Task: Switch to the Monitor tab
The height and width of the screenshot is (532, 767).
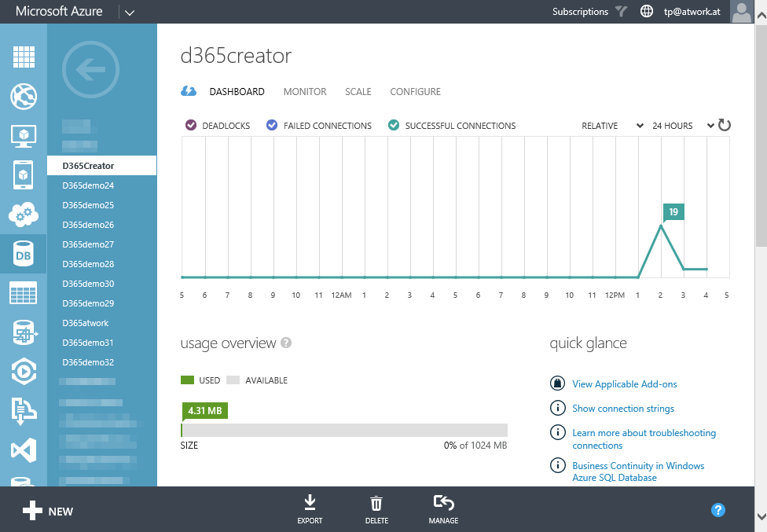Action: point(305,92)
